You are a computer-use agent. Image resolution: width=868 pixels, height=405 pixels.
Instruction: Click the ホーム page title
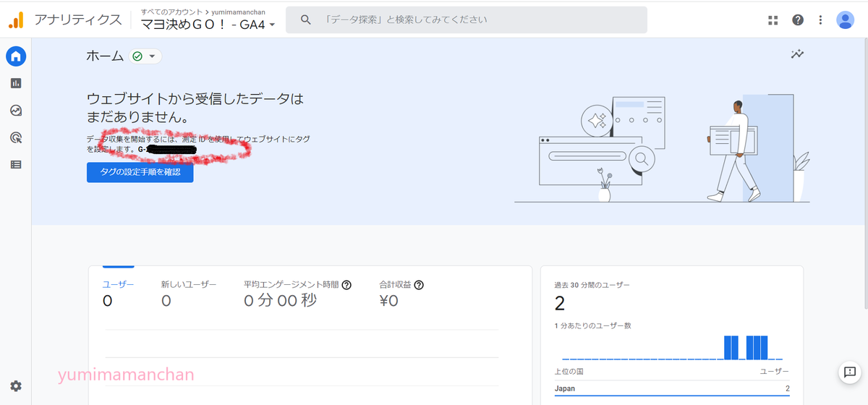(105, 56)
